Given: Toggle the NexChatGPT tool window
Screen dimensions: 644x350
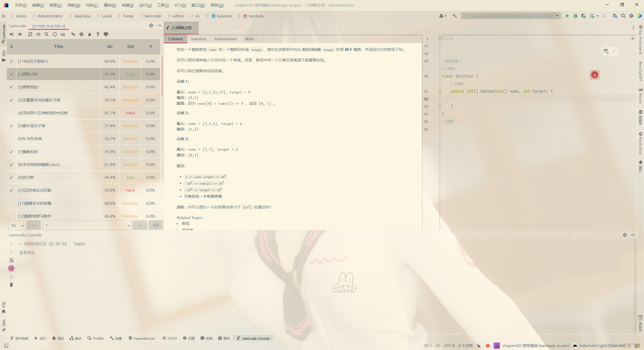Looking at the screenshot, I should tap(641, 71).
